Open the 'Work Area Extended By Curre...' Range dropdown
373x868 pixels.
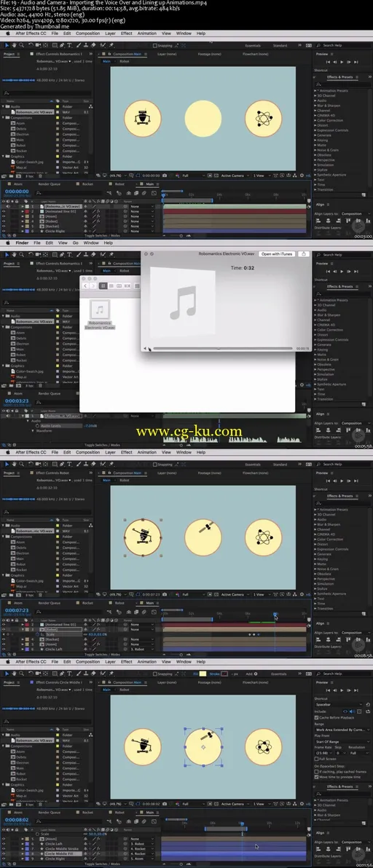pos(342,730)
